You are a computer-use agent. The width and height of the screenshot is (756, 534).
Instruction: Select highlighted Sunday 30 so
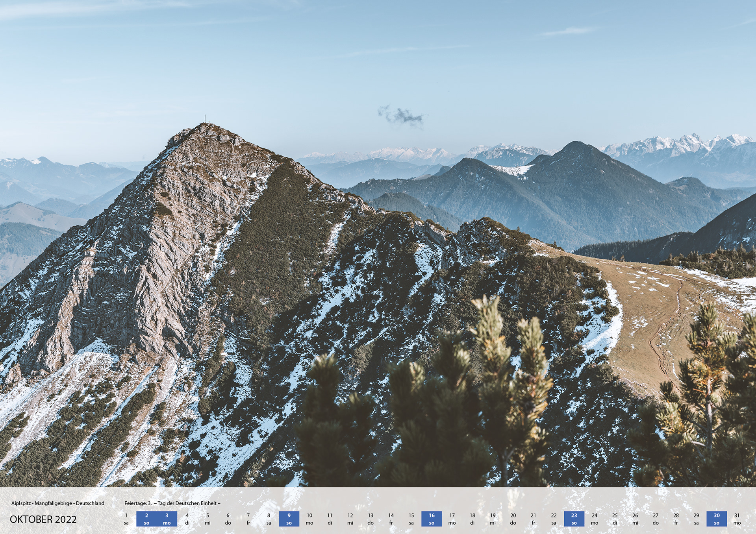(x=717, y=519)
